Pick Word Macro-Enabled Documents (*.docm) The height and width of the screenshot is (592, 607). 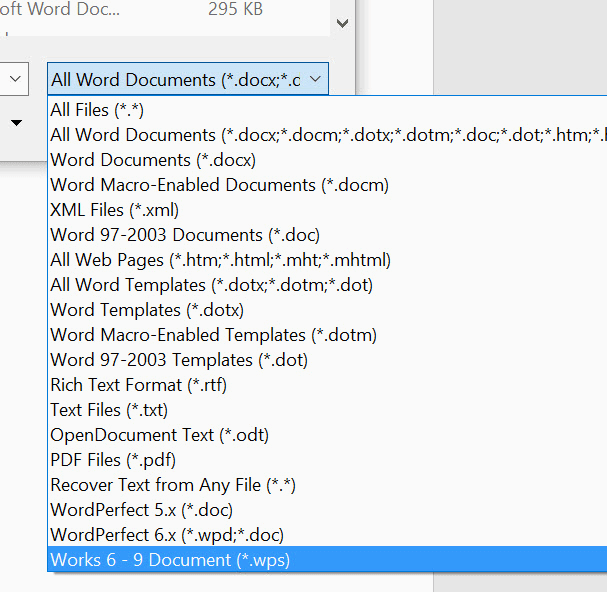(327, 185)
